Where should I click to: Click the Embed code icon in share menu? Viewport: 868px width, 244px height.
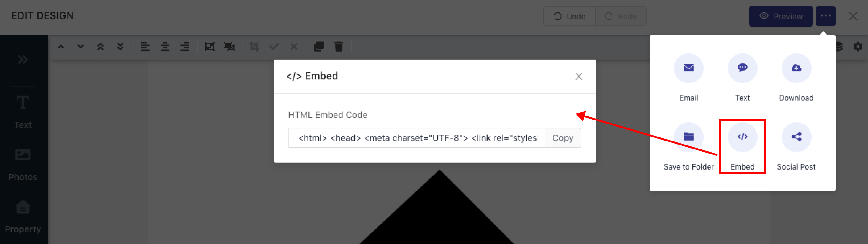(742, 137)
